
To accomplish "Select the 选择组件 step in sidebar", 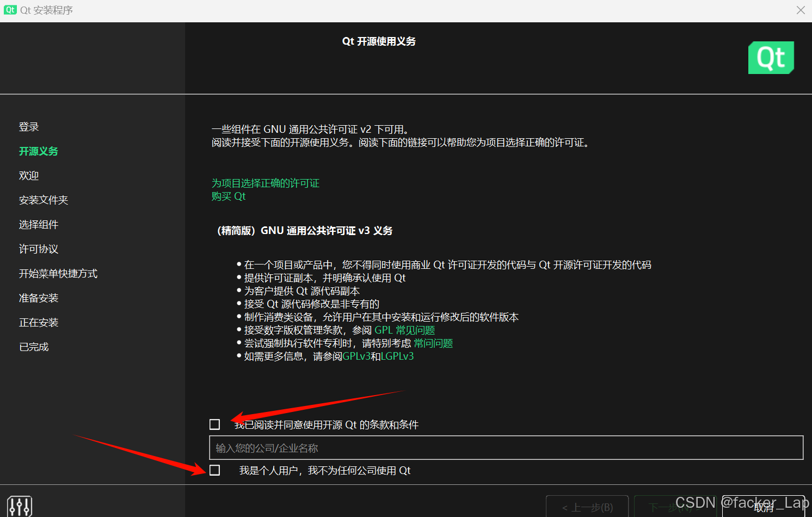I will coord(39,225).
